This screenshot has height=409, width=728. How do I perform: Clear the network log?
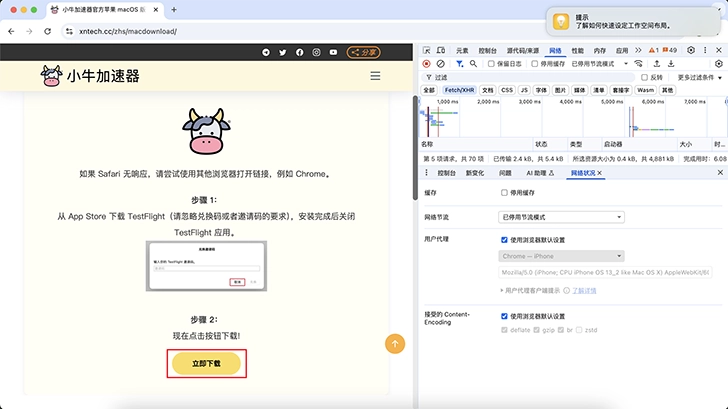[x=441, y=63]
